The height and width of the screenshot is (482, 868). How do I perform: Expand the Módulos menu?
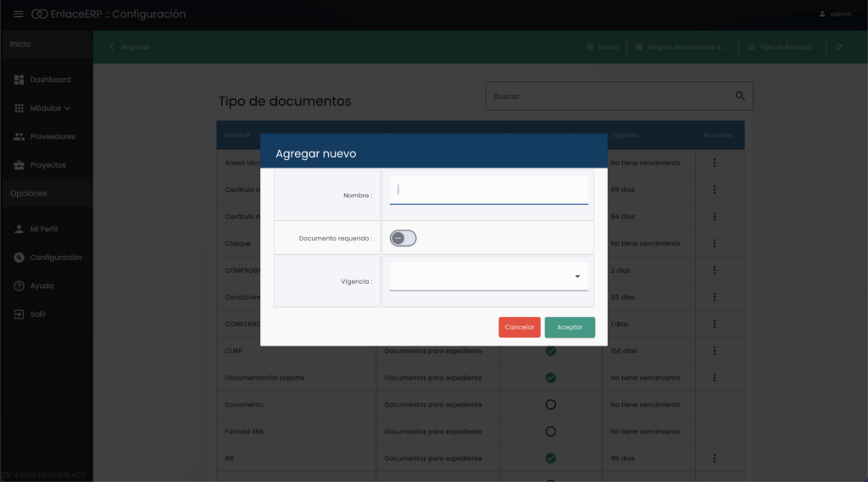click(x=42, y=108)
